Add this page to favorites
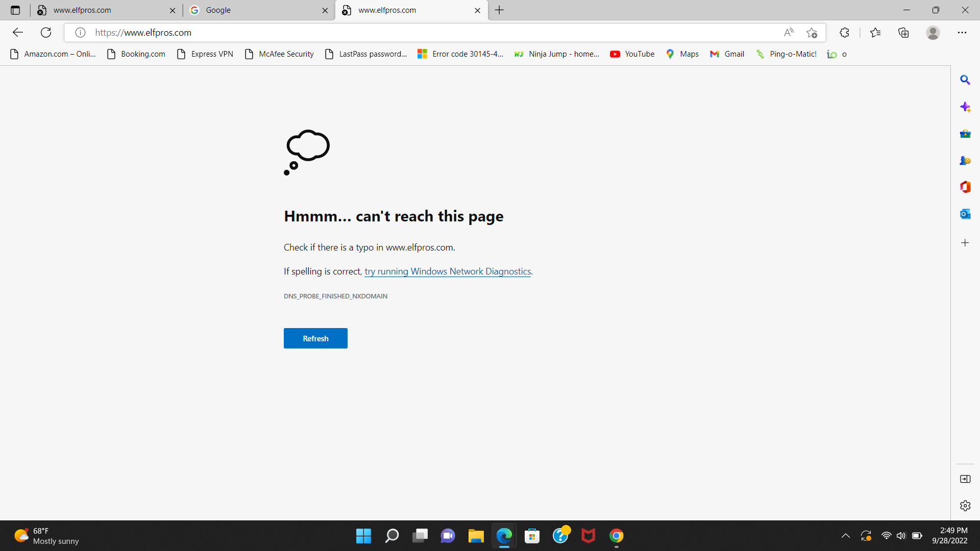Image resolution: width=980 pixels, height=551 pixels. point(812,33)
